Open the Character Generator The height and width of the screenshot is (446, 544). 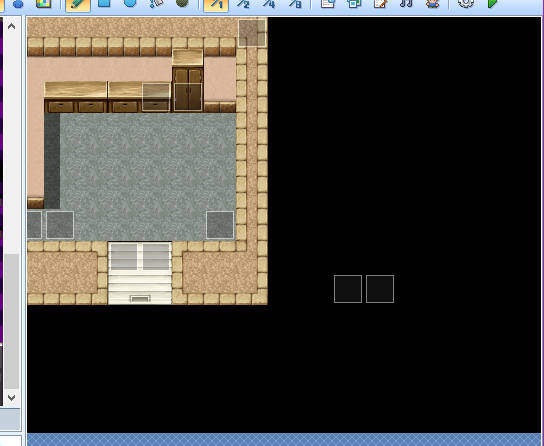[432, 3]
